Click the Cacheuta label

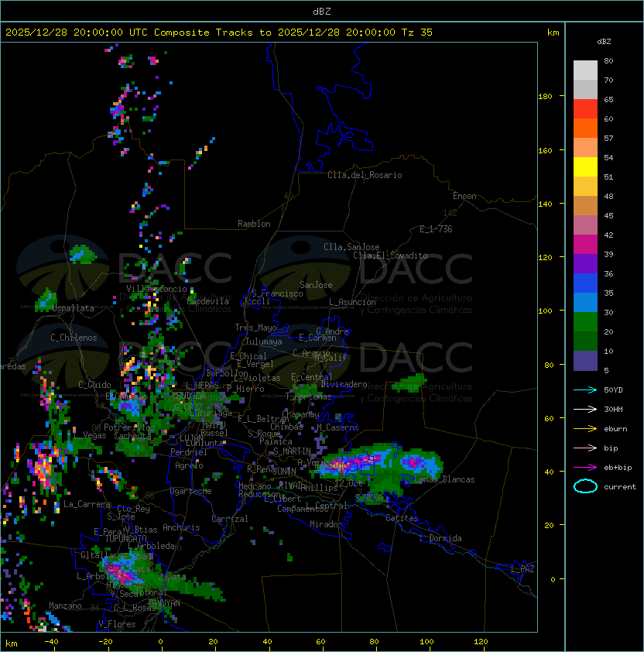(132, 436)
